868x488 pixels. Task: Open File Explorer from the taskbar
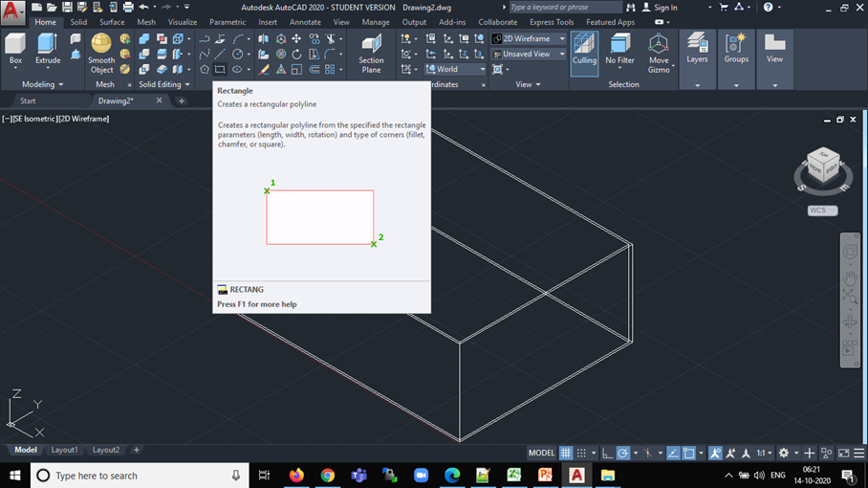click(608, 476)
